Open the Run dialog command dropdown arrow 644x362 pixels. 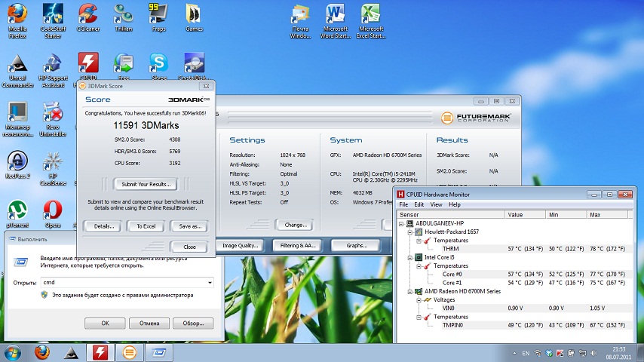point(210,283)
